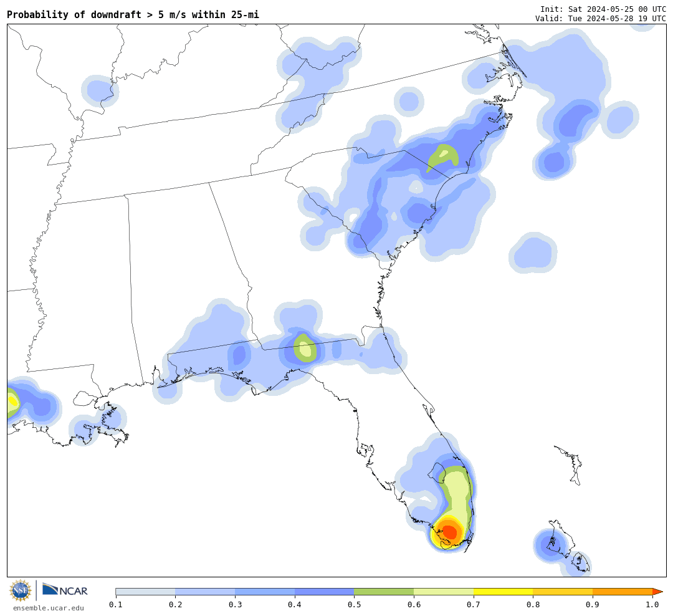Click the 0.6-0.7 pale yellow color band
Image resolution: width=673 pixels, height=616 pixels.
[x=444, y=592]
